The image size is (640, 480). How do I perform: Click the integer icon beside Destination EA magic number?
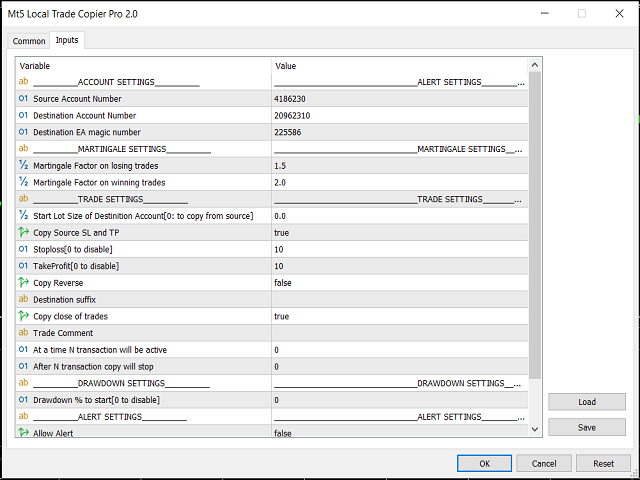point(23,132)
